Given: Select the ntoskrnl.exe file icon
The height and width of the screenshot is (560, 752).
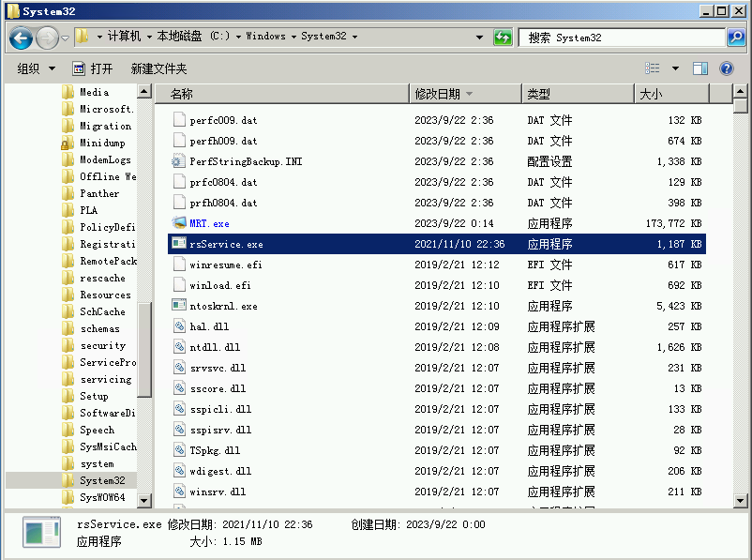Looking at the screenshot, I should coord(180,306).
